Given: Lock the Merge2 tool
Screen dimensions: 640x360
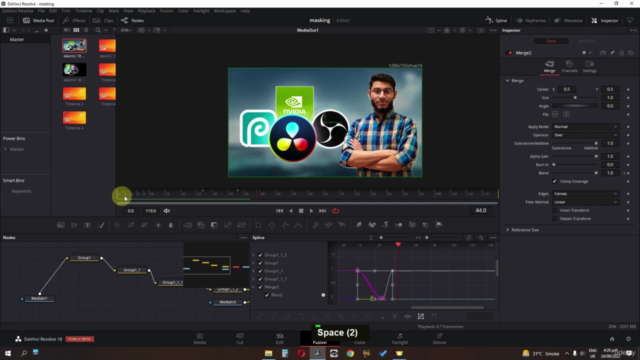Looking at the screenshot, I should coord(622,53).
